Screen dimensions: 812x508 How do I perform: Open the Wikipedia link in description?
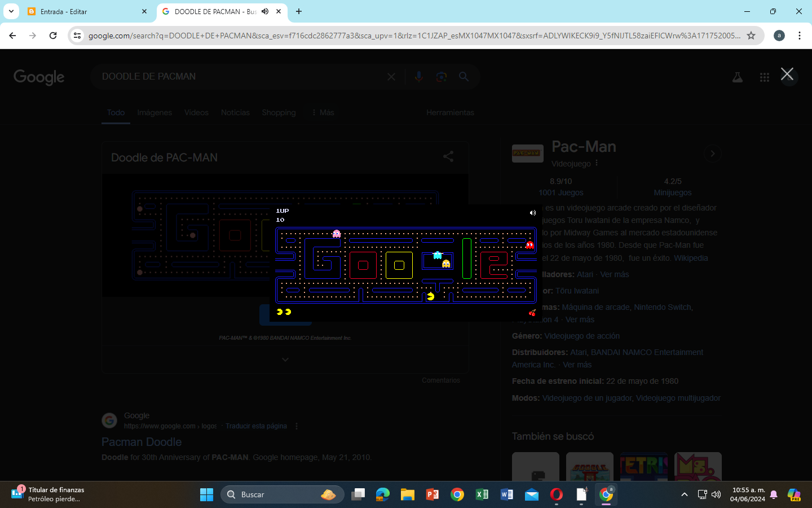click(x=691, y=258)
